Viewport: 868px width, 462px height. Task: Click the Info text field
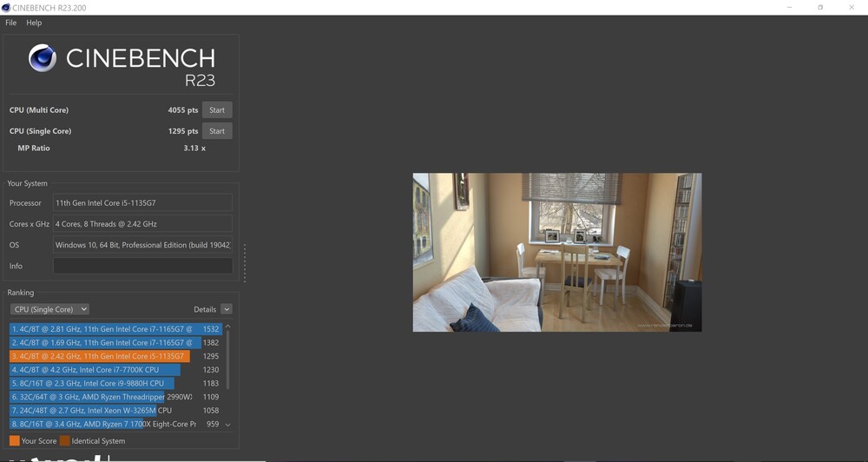(142, 266)
